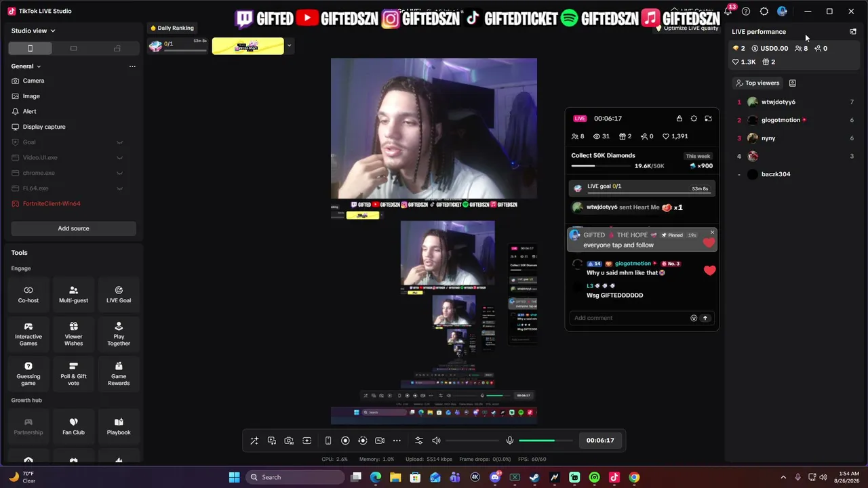Image resolution: width=868 pixels, height=488 pixels.
Task: Click the record button in bottom toolbar
Action: [x=345, y=441]
